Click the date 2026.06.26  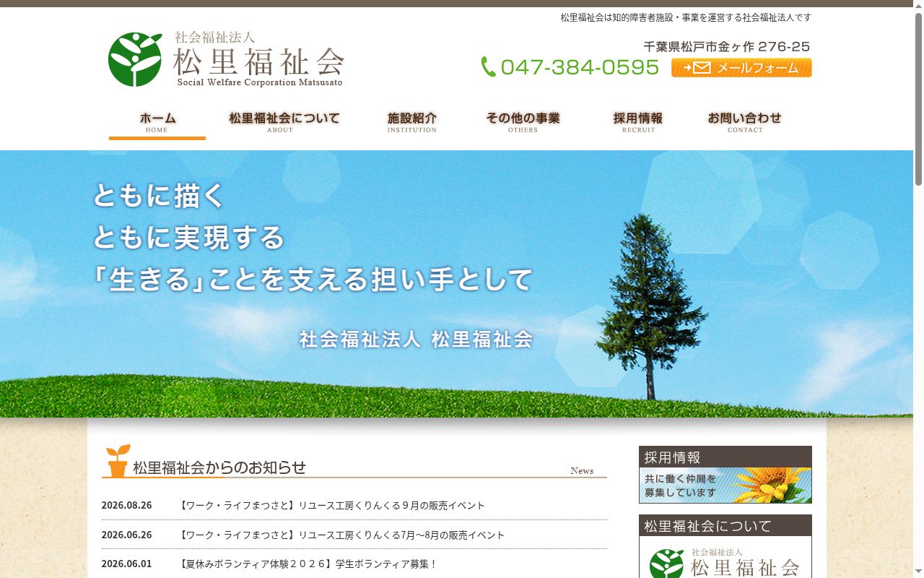click(127, 535)
